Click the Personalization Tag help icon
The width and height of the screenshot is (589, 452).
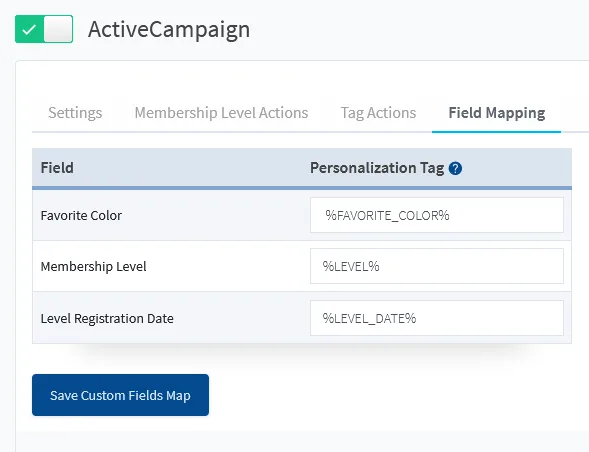point(455,168)
